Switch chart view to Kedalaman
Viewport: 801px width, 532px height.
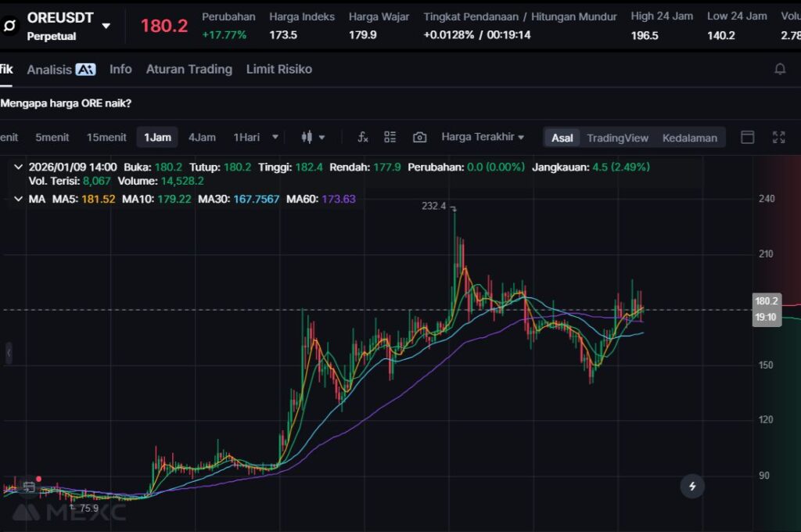pyautogui.click(x=689, y=138)
